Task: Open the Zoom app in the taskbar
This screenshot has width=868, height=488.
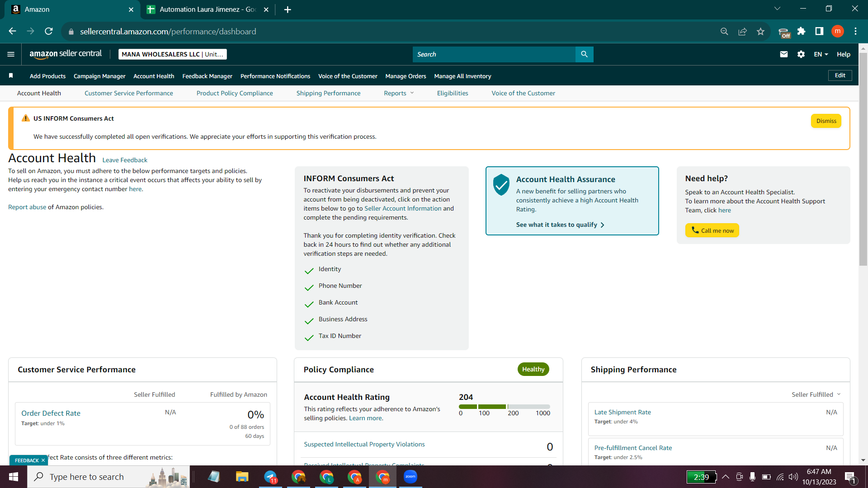Action: click(410, 477)
